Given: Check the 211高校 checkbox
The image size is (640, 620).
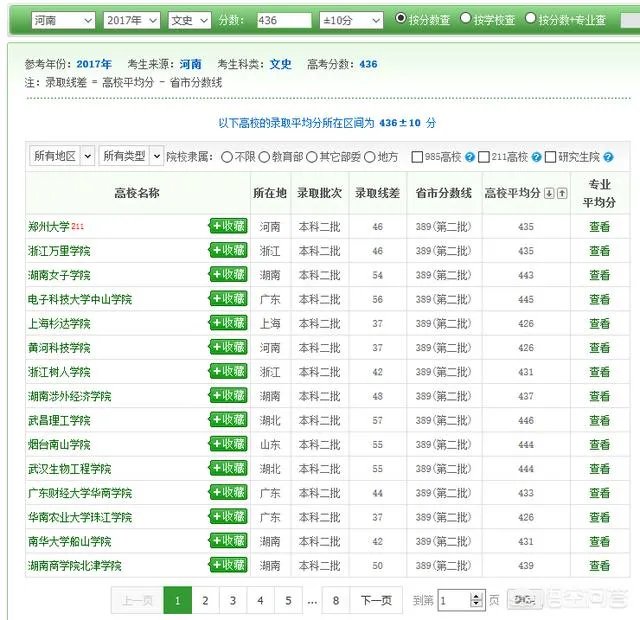Looking at the screenshot, I should [484, 157].
